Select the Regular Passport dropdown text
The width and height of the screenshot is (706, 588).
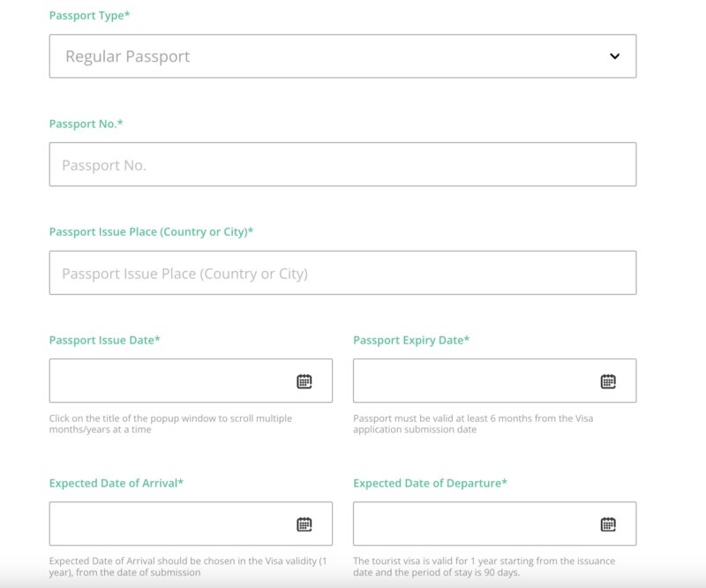pyautogui.click(x=128, y=57)
